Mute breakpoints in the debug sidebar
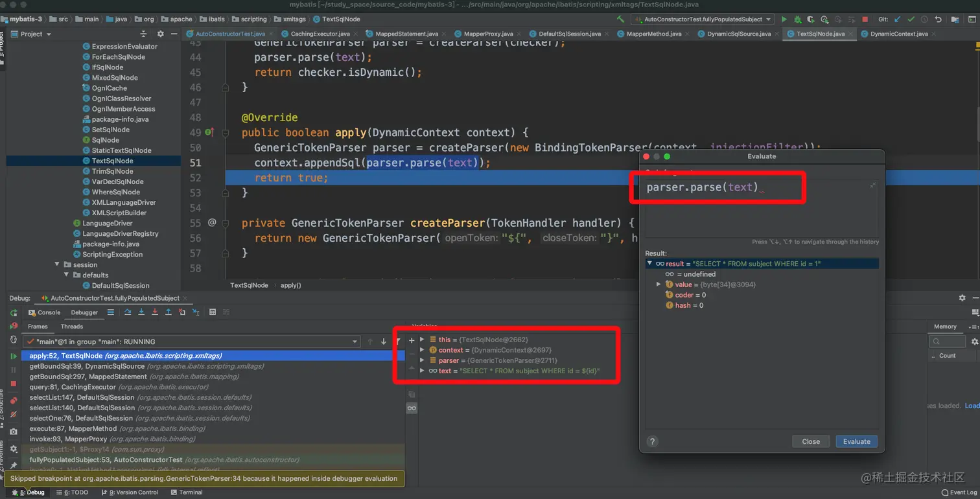Screen dimensions: 980x499 click(x=14, y=414)
